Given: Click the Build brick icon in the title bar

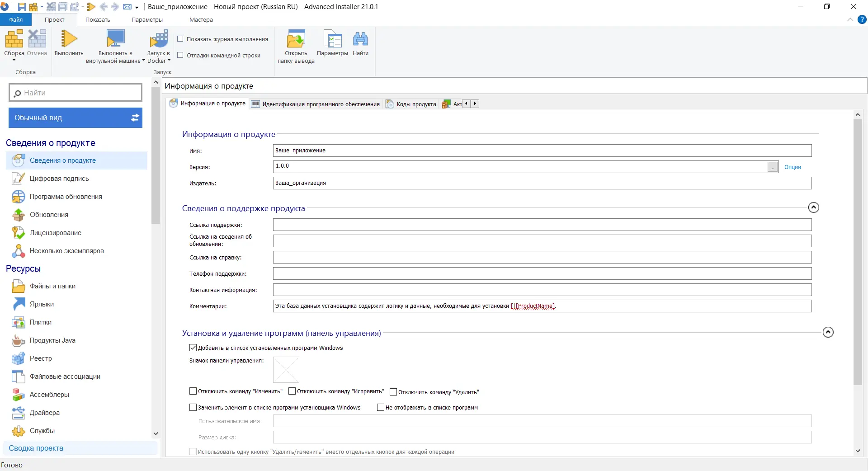Looking at the screenshot, I should point(33,7).
